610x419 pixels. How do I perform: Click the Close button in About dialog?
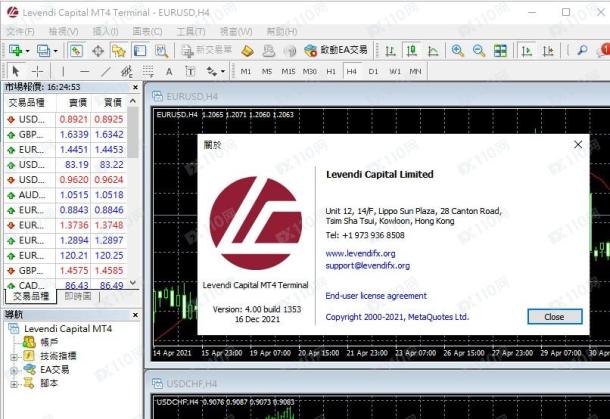pos(554,317)
